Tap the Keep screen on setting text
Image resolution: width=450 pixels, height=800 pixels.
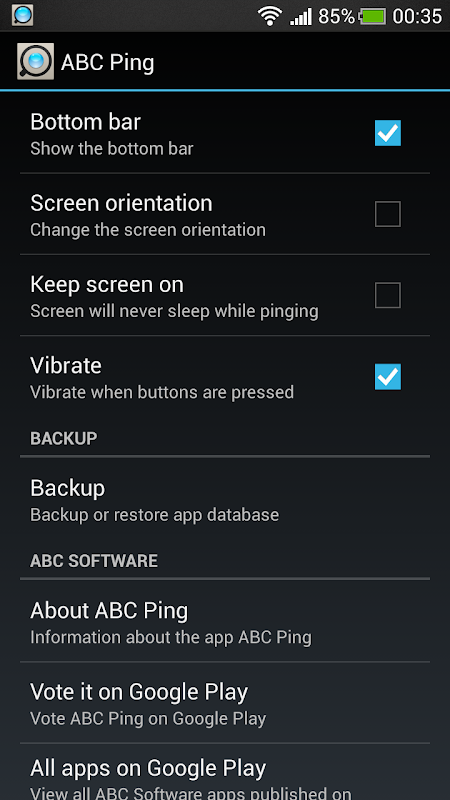tap(107, 285)
